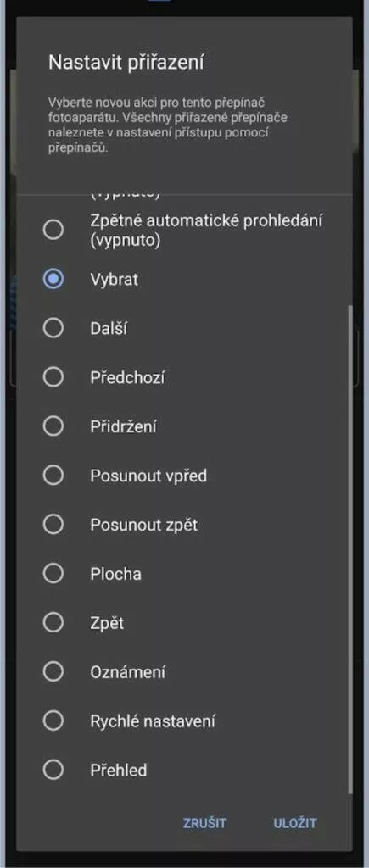Choose Posunout zpět option
The height and width of the screenshot is (868, 369).
point(53,525)
